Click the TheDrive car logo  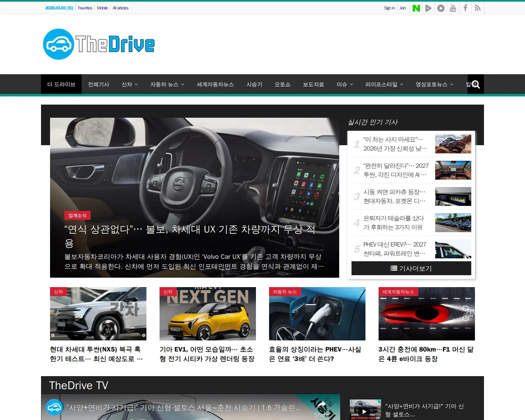99,44
